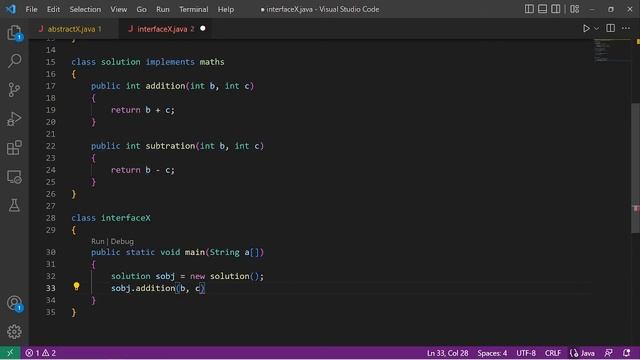Image resolution: width=640 pixels, height=360 pixels.
Task: Open the editor More Actions menu
Action: coord(626,28)
